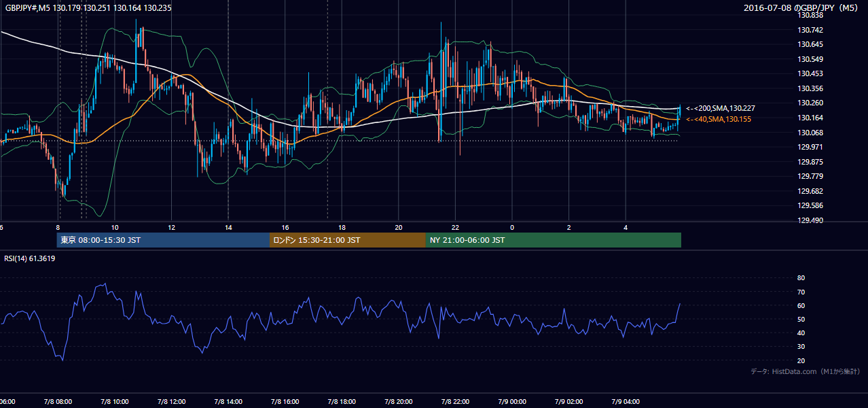Click the 129.586 price axis label

tap(810, 205)
